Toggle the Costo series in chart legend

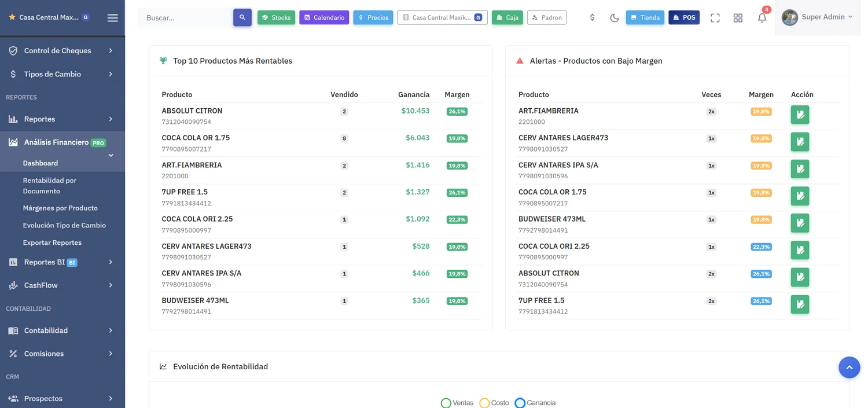tap(495, 403)
